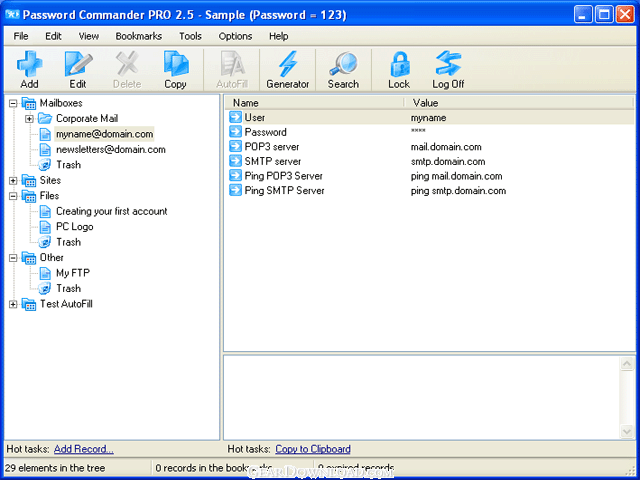Select the newsletters@domain.com account
The width and height of the screenshot is (640, 480).
tap(111, 150)
